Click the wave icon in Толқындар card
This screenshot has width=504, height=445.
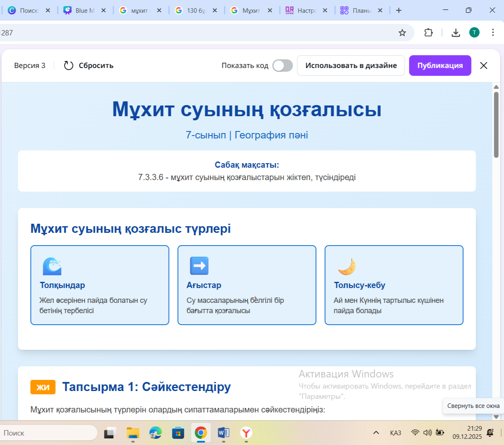pos(52,266)
